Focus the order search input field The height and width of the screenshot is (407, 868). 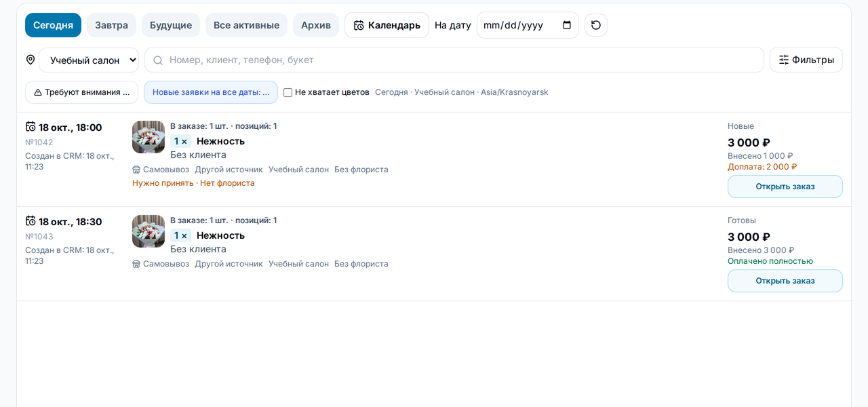(x=454, y=60)
